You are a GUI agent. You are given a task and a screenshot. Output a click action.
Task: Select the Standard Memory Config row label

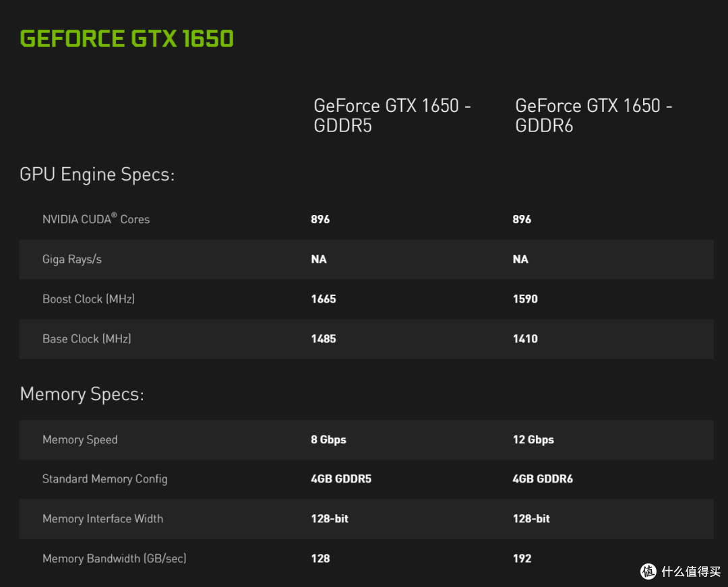pyautogui.click(x=105, y=479)
